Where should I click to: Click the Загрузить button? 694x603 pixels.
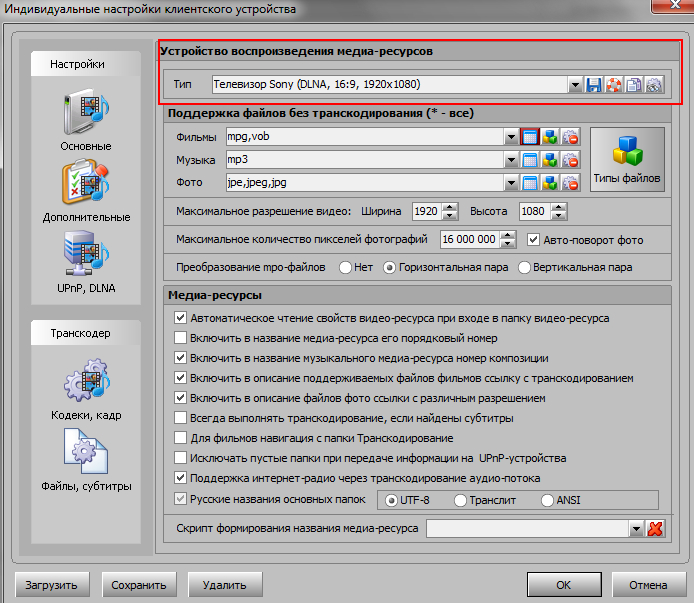[x=52, y=585]
